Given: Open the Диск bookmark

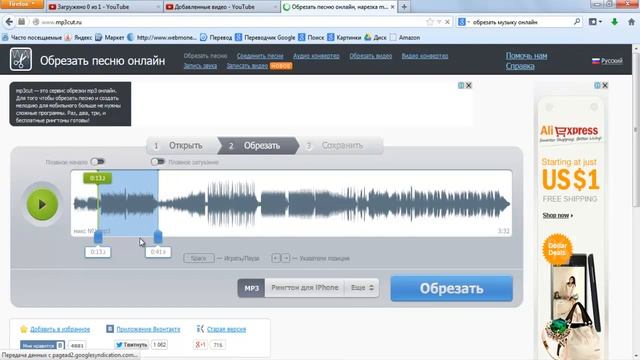Looking at the screenshot, I should point(376,38).
